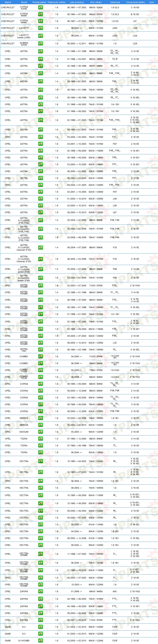
Task: Select power cell 80kW / 109KM
Action: 96,398
